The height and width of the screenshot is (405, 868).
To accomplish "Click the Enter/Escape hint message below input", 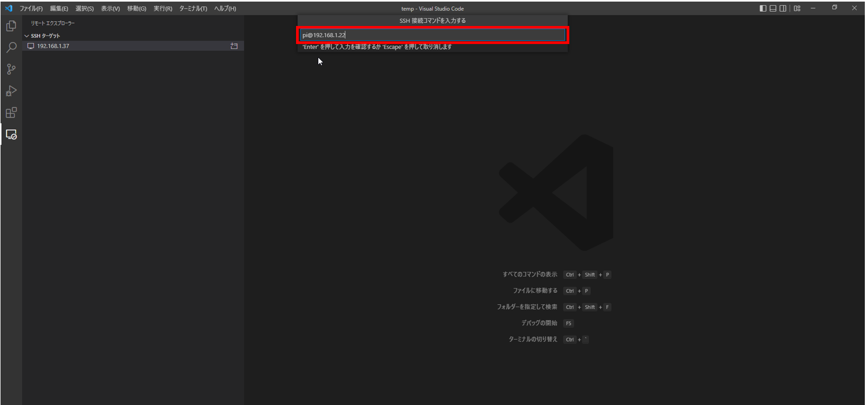I will (377, 47).
